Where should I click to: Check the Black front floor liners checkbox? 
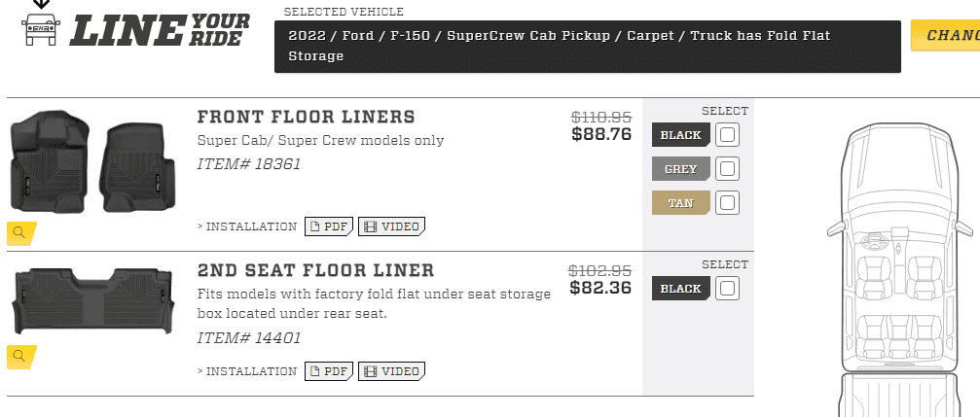point(727,135)
